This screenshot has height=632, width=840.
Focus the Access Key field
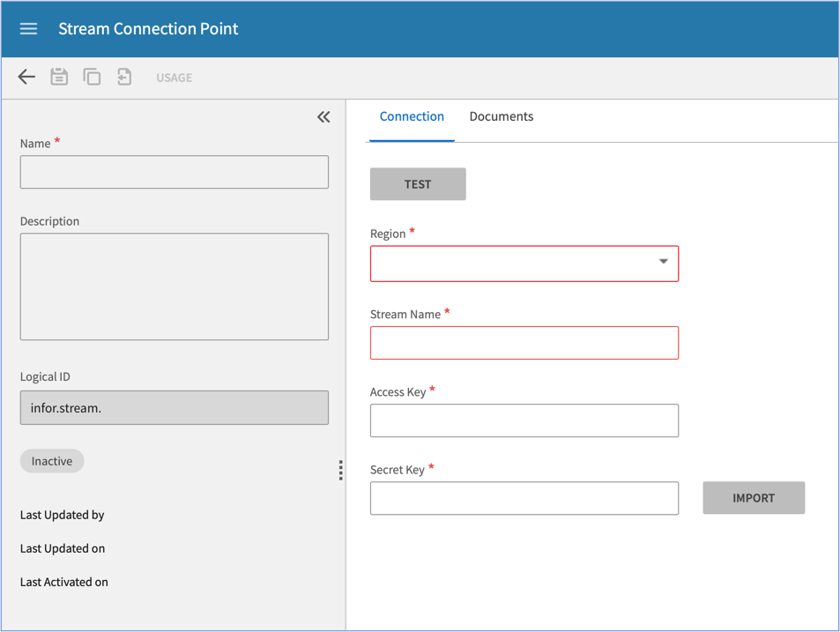click(524, 421)
